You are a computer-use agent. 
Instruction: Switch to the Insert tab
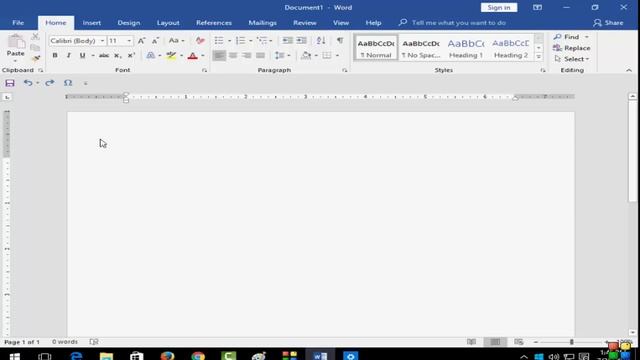(91, 23)
